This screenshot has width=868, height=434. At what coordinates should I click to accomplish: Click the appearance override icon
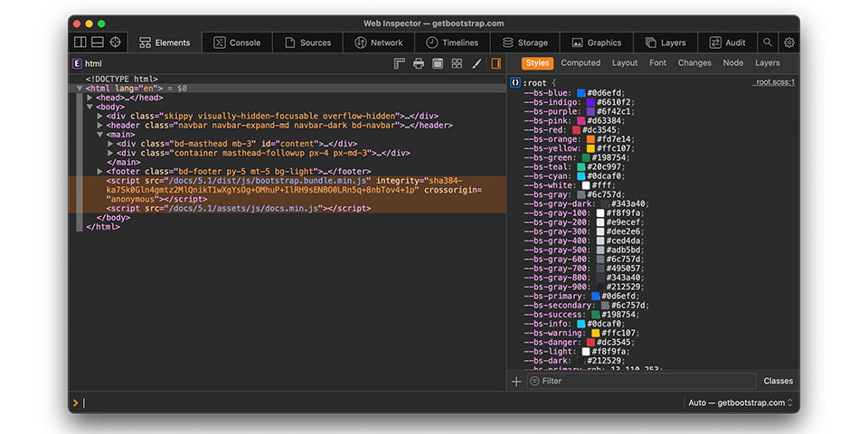click(438, 63)
